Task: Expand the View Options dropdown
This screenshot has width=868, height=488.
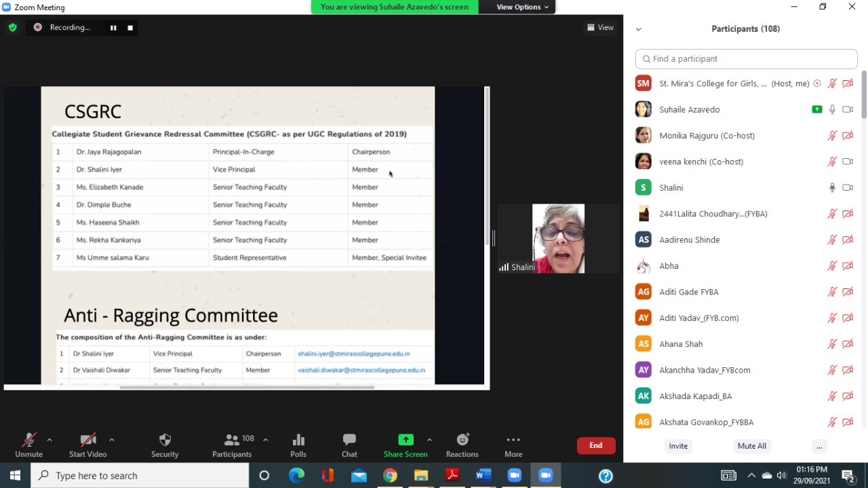Action: click(522, 7)
